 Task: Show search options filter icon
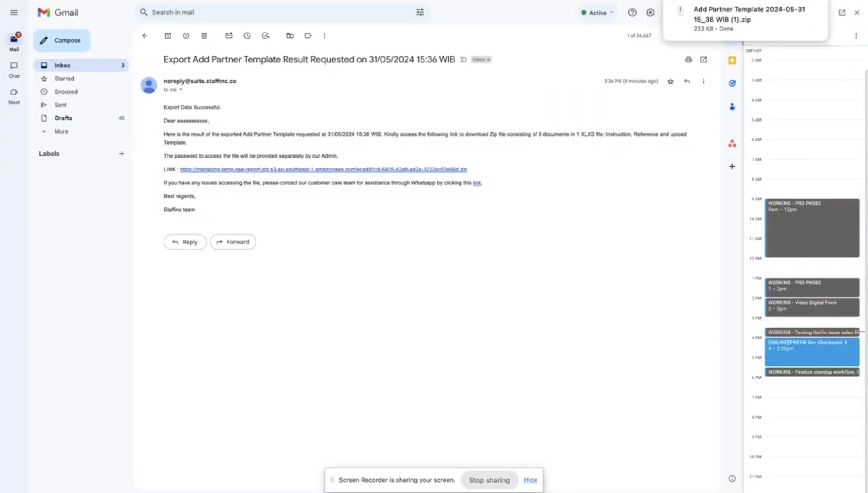tap(420, 13)
